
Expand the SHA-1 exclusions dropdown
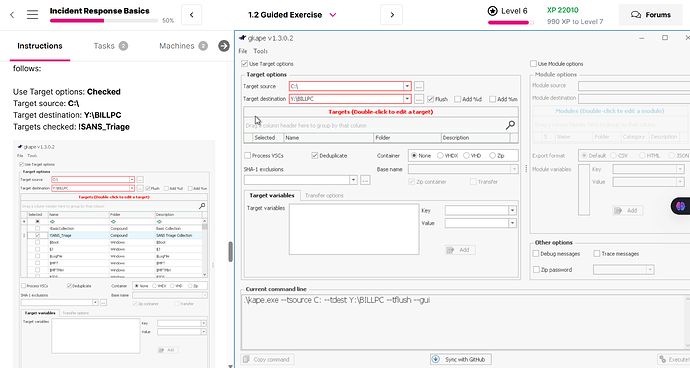tap(353, 180)
